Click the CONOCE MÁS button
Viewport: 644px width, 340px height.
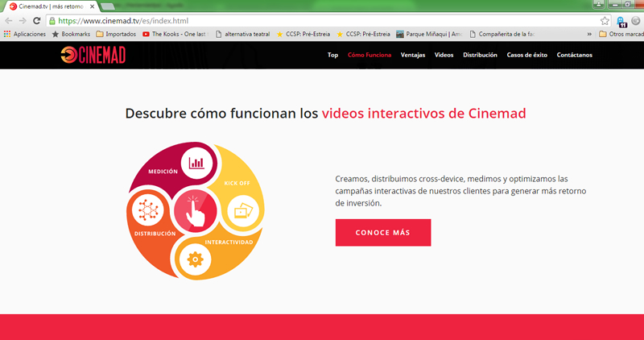coord(383,233)
